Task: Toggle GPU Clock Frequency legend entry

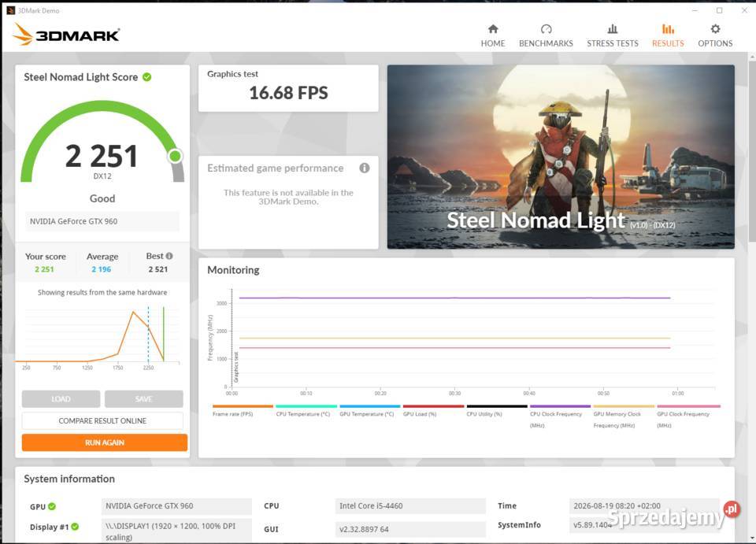Action: [688, 416]
